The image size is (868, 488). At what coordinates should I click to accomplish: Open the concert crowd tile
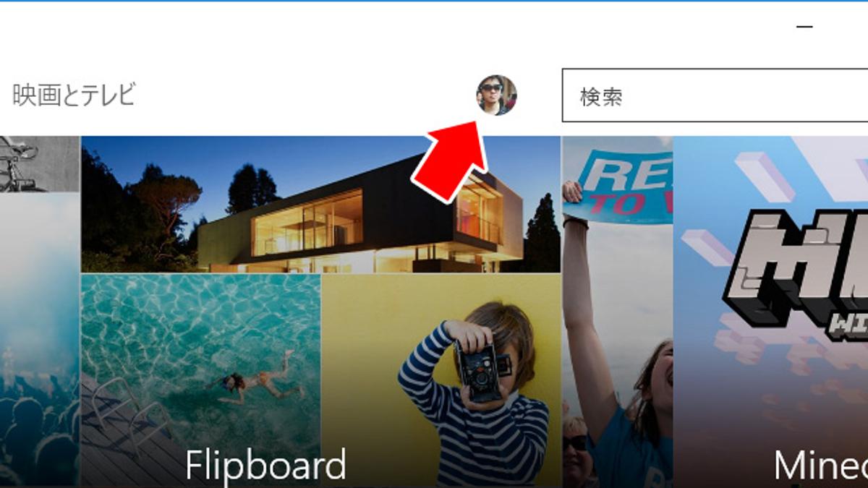(39, 340)
